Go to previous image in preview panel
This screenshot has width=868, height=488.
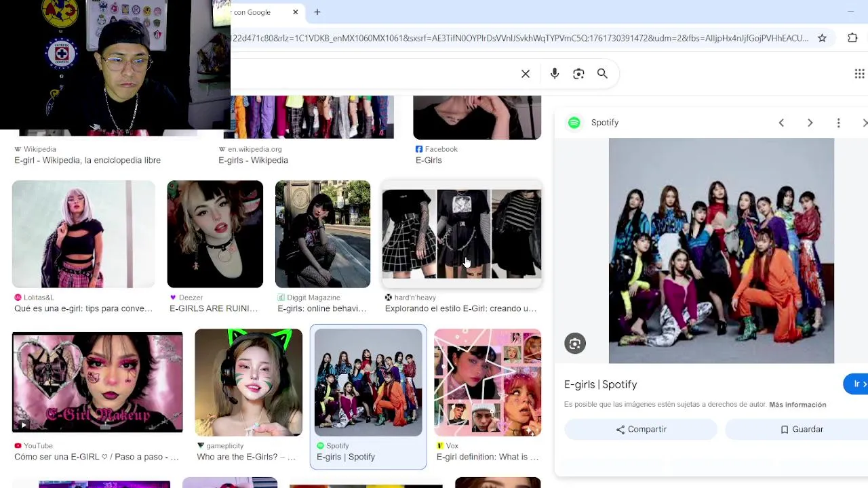(781, 123)
